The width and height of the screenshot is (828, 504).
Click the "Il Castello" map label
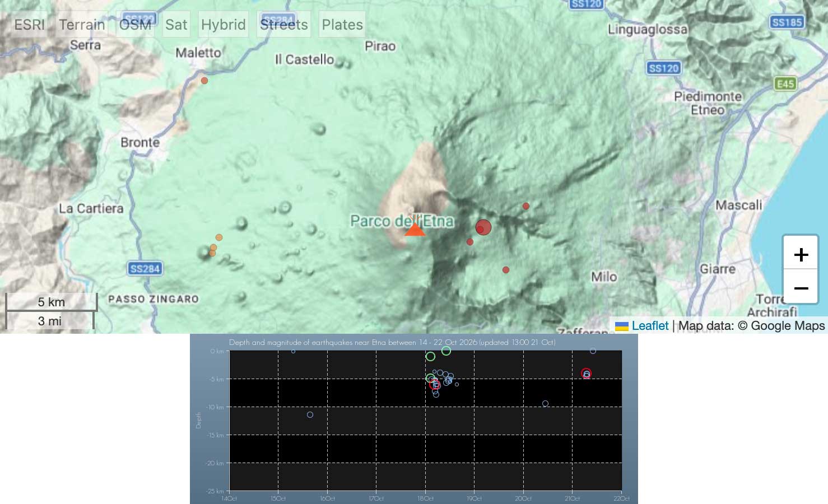tap(304, 59)
